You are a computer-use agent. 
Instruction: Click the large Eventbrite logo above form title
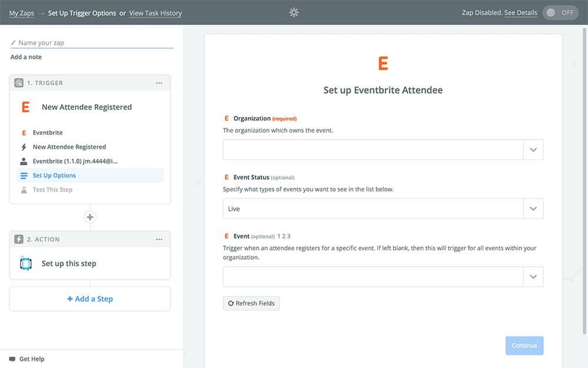point(383,64)
